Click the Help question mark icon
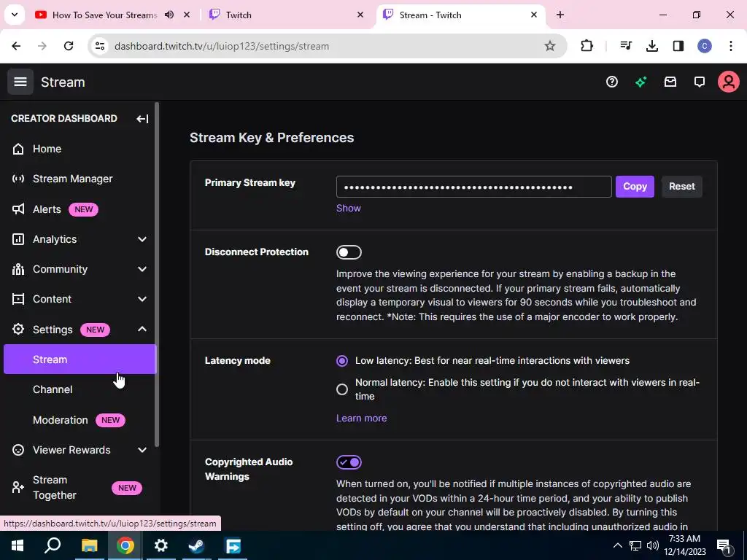 click(x=612, y=82)
